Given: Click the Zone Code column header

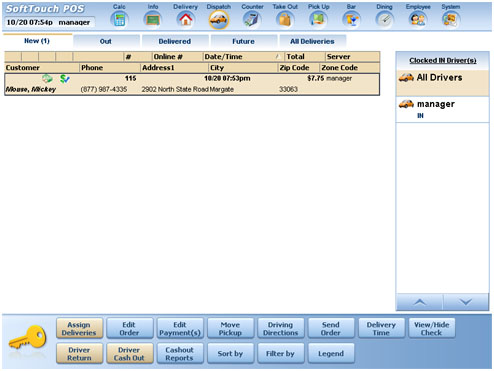Looking at the screenshot, I should click(349, 68).
